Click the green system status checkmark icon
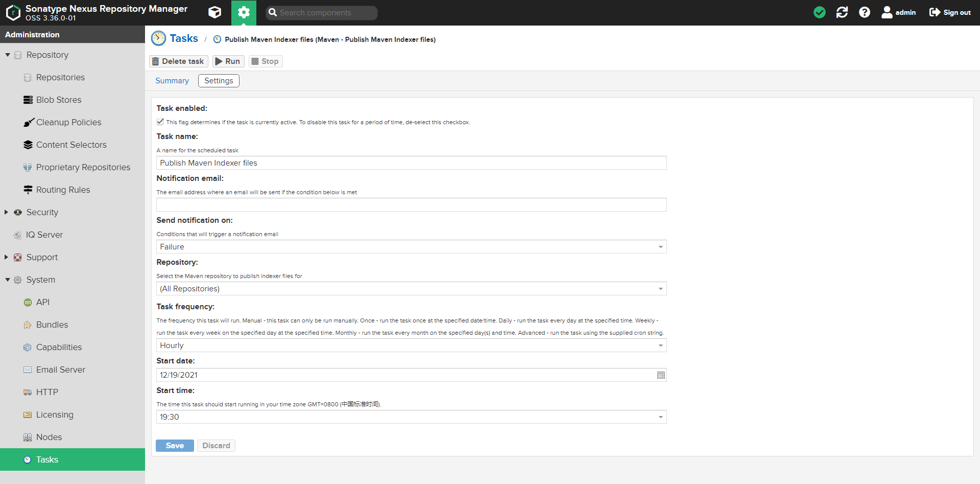The width and height of the screenshot is (980, 484). (x=819, y=12)
